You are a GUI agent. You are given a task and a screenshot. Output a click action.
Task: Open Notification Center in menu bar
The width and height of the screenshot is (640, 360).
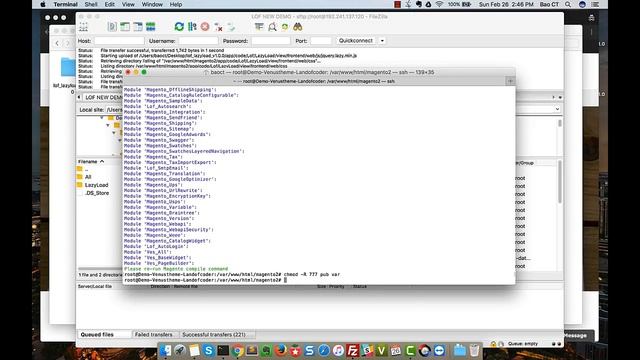(595, 4)
